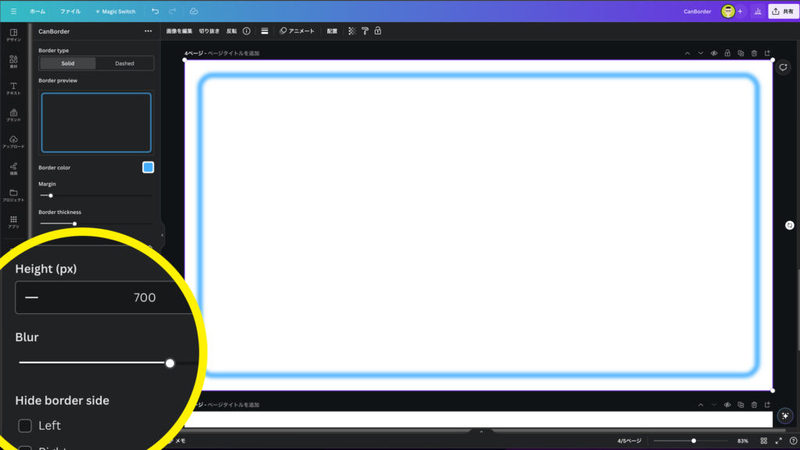Open Magic Switch
The width and height of the screenshot is (800, 450).
tap(115, 11)
